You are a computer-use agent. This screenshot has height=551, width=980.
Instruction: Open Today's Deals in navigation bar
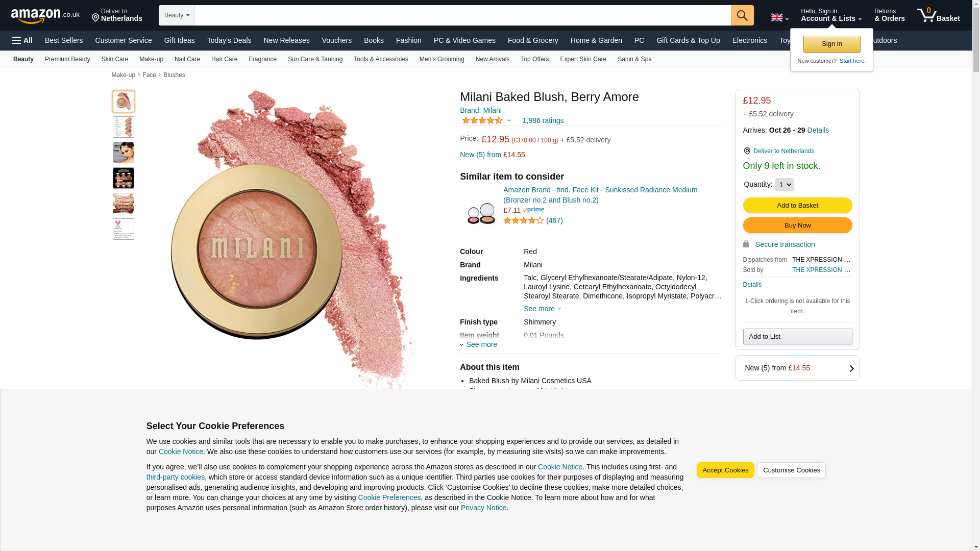229,40
